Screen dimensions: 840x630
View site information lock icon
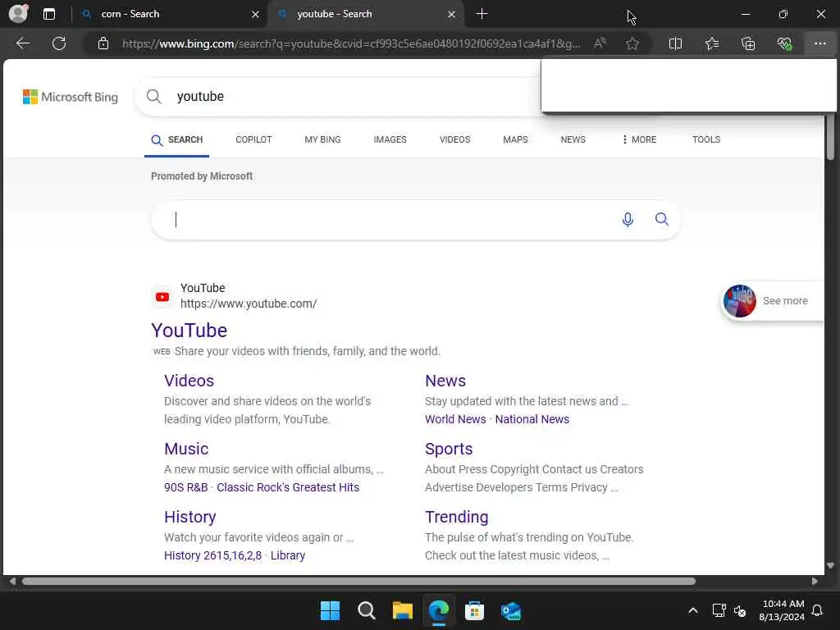103,43
